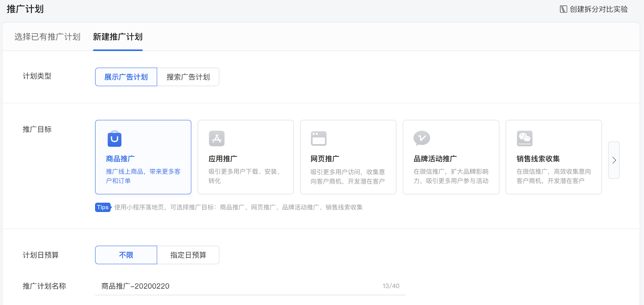
Task: Click the shopping bag icon for 商品推广
Action: pos(114,139)
